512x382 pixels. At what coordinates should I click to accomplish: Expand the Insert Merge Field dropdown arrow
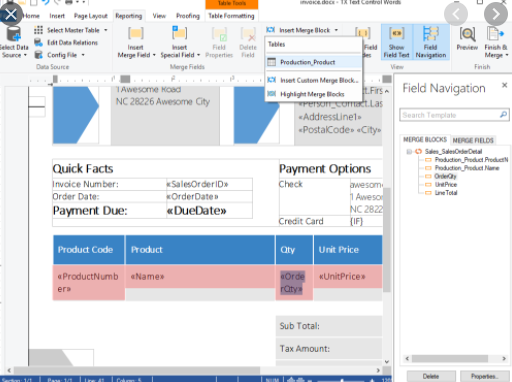(154, 55)
